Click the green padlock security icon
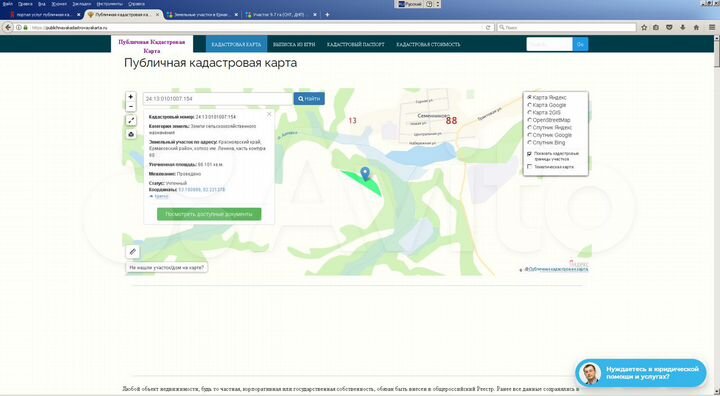Image resolution: width=720 pixels, height=396 pixels. point(25,28)
